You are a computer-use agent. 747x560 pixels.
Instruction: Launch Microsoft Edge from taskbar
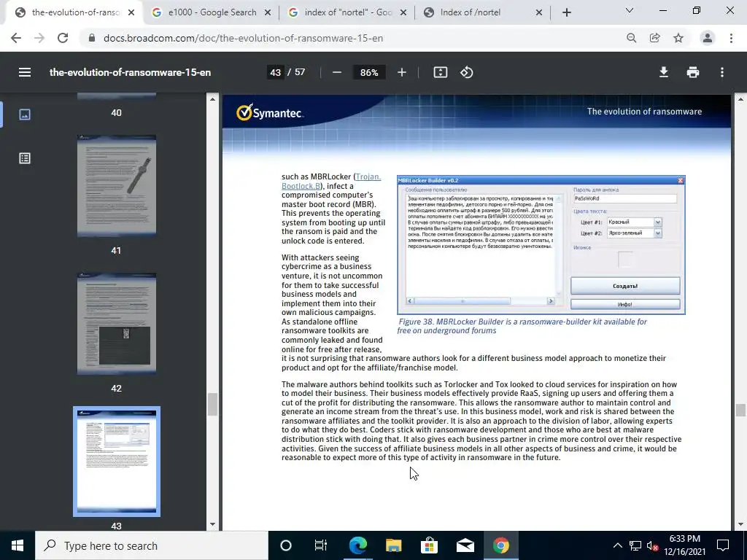pos(357,545)
